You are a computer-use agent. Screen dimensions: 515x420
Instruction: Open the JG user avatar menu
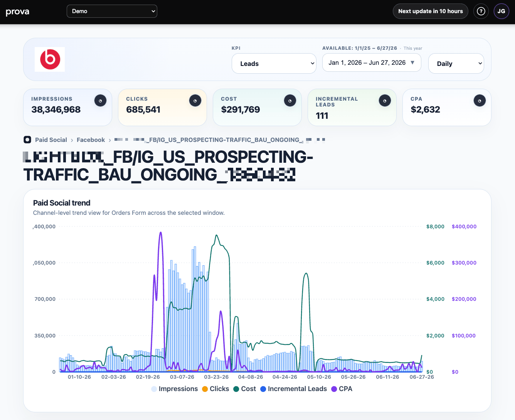pyautogui.click(x=501, y=11)
